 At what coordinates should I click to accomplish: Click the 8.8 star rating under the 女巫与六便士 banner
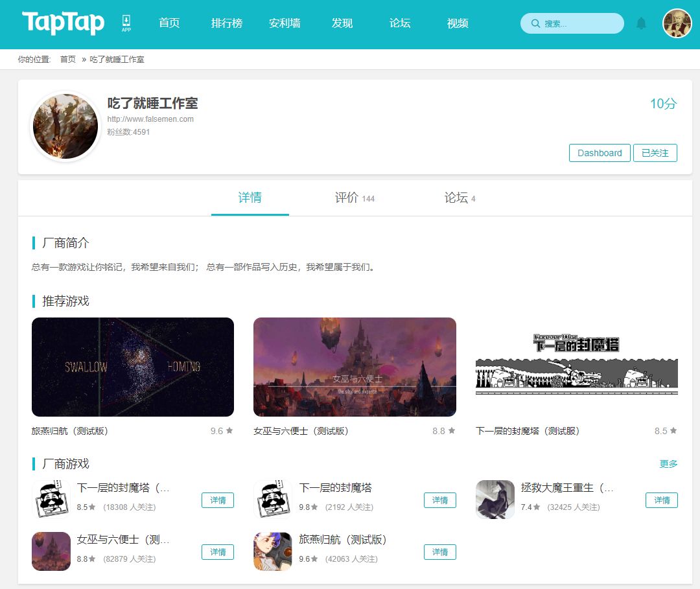tap(444, 431)
